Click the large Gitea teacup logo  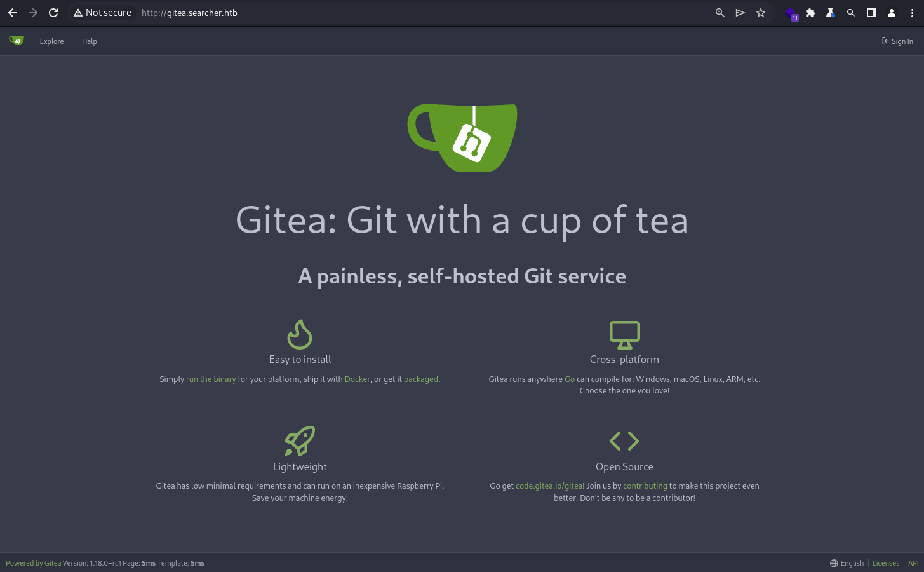(462, 137)
